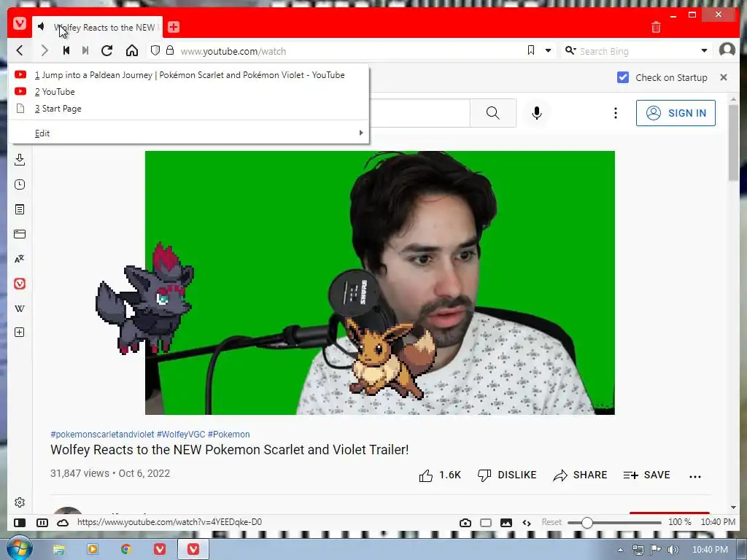Expand the Edit submenu
This screenshot has width=747, height=560.
pos(189,133)
